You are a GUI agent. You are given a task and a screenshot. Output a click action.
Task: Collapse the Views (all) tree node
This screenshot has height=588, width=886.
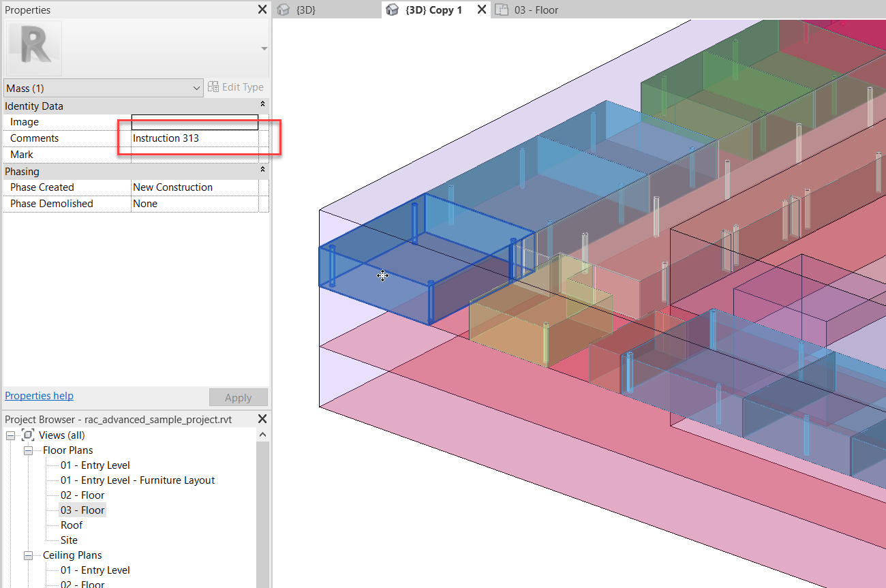click(10, 435)
